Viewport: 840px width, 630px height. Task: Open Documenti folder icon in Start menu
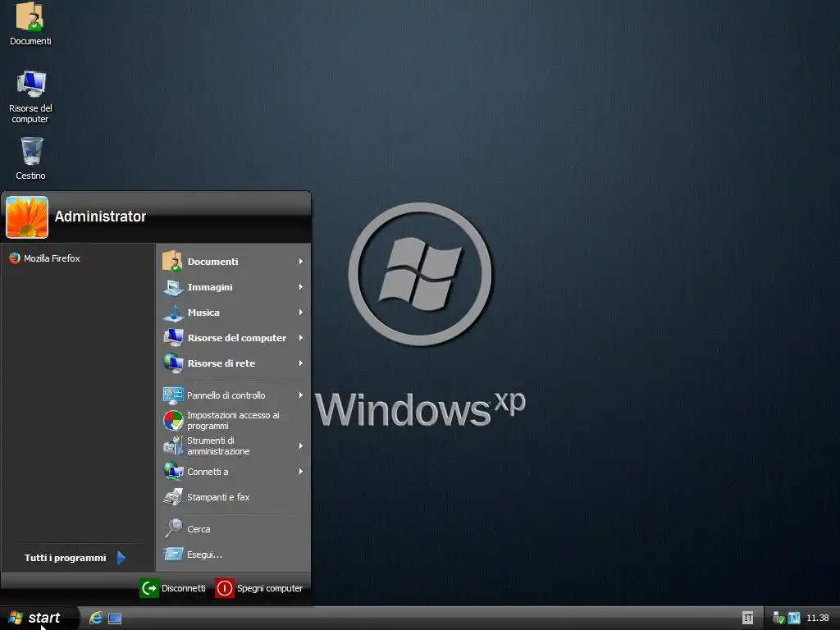tap(172, 262)
